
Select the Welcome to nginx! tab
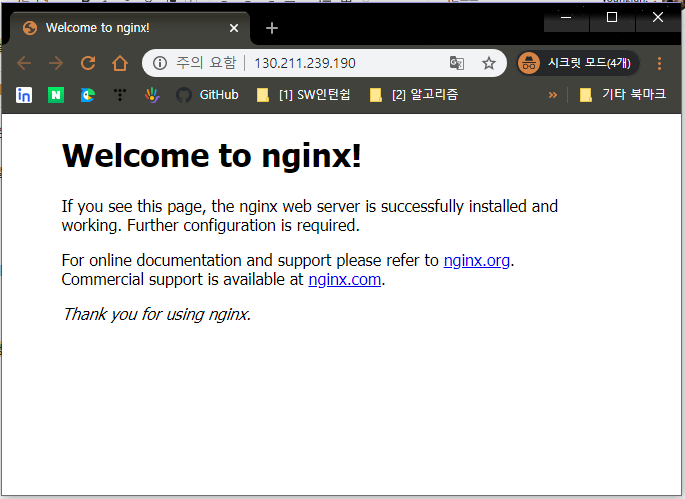point(129,28)
